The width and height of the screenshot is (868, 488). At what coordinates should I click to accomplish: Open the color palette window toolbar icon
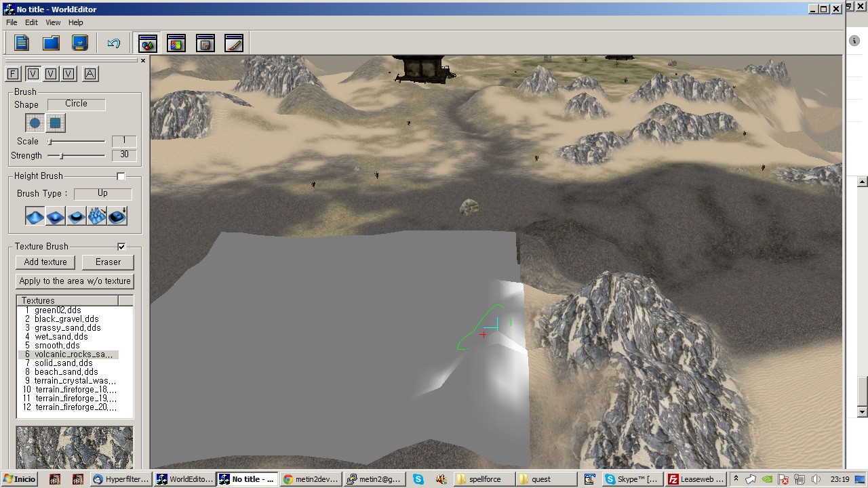pos(176,43)
